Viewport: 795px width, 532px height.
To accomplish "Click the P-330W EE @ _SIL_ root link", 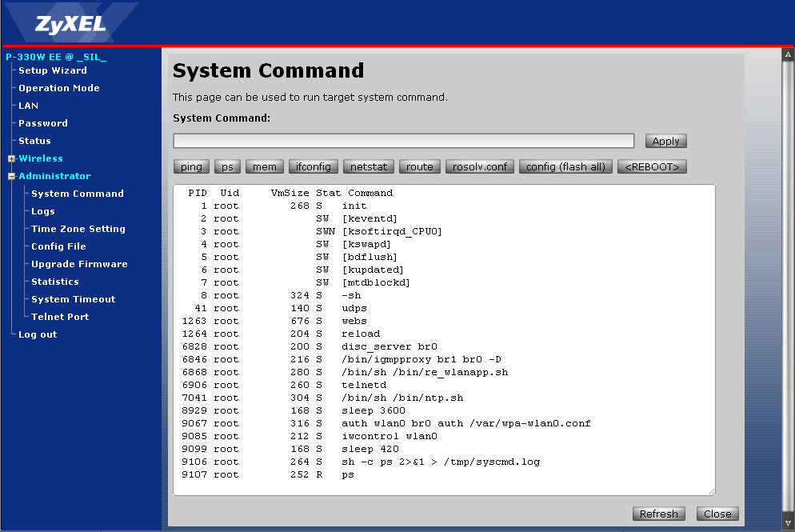I will [x=56, y=57].
